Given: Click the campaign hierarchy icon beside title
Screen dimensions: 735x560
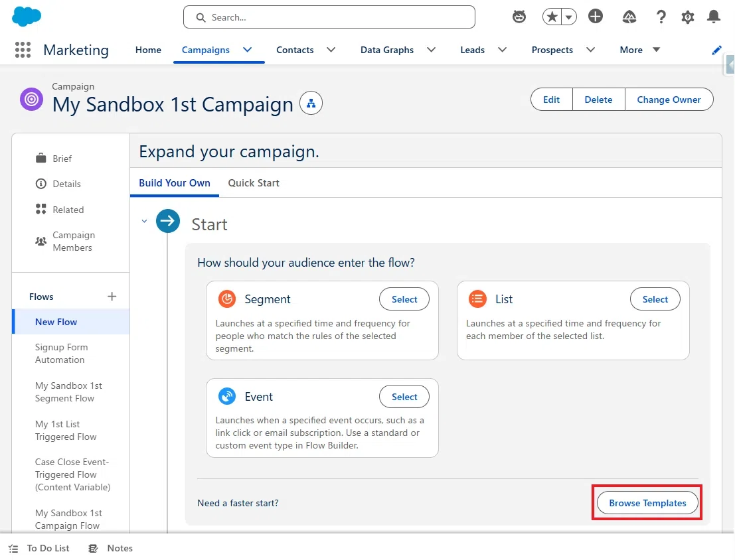Looking at the screenshot, I should 311,103.
